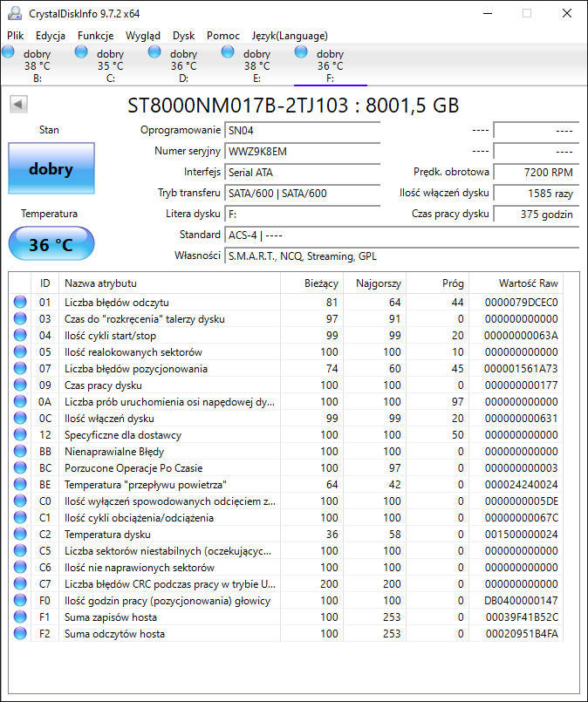Click the Interfejs field Serial ATA
Viewport: 588px width, 702px height.
point(302,173)
